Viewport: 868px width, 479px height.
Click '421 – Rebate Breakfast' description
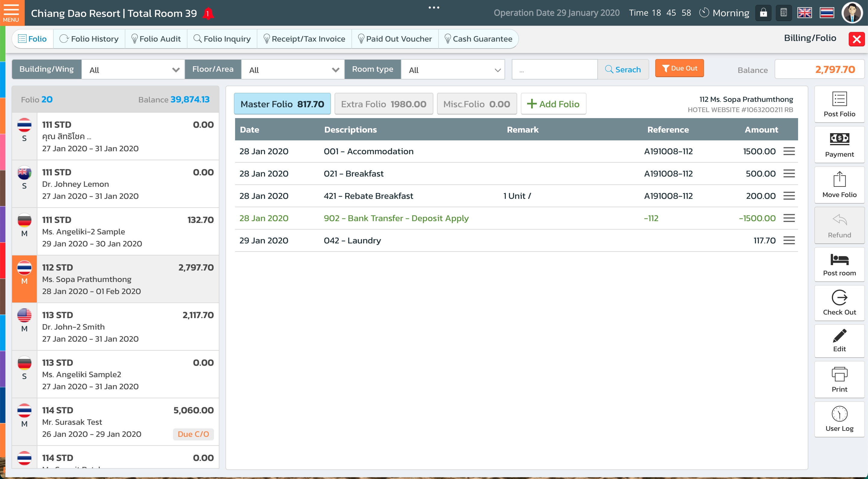click(368, 196)
